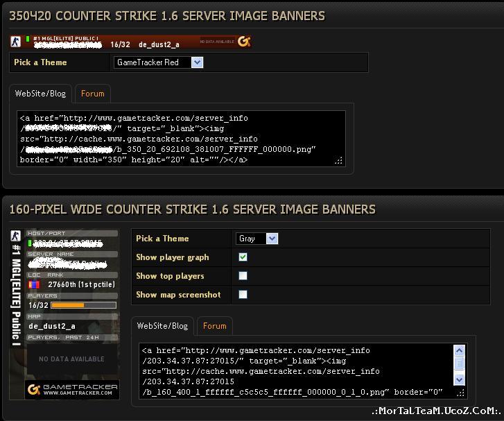Select the upper WebSite/Blog tab
Screen dimensions: 504x421
pyautogui.click(x=40, y=94)
